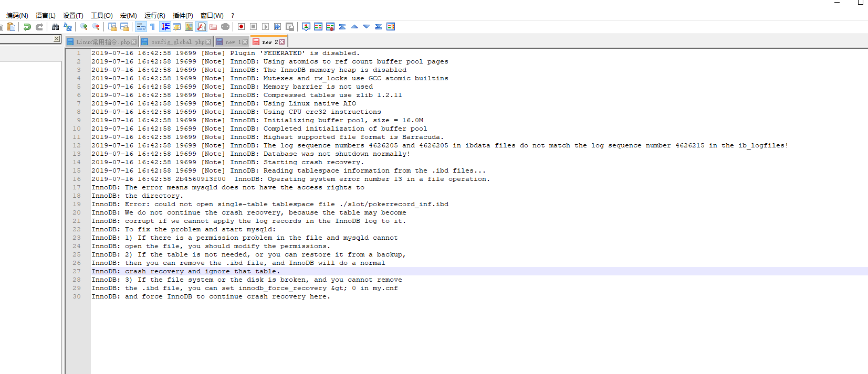
Task: Toggle the Indent Guide button
Action: (x=165, y=27)
